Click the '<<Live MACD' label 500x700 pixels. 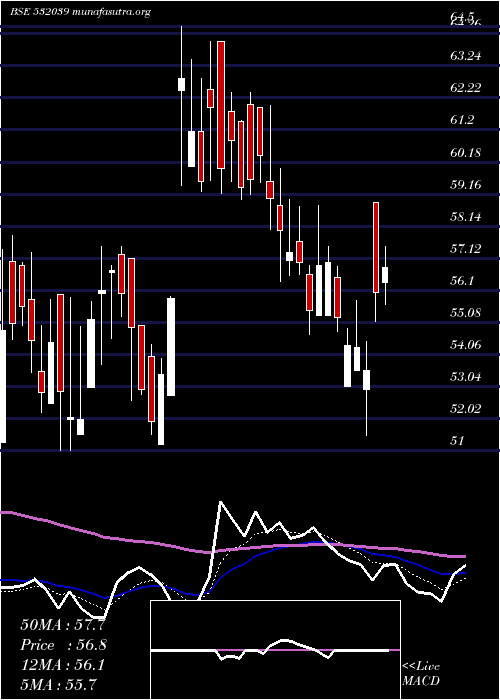421,673
